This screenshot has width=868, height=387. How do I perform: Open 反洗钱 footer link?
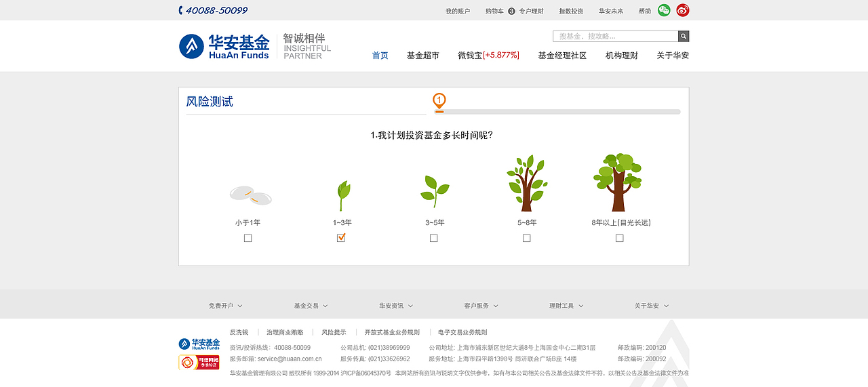239,332
